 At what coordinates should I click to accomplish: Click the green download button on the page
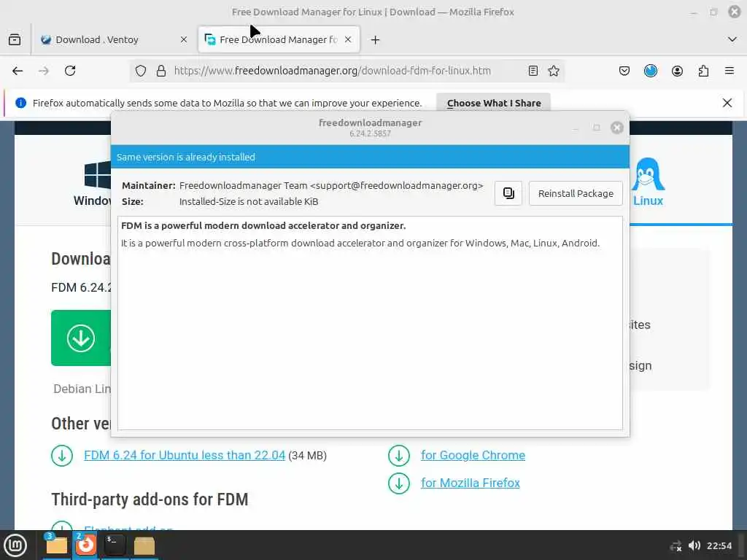81,338
